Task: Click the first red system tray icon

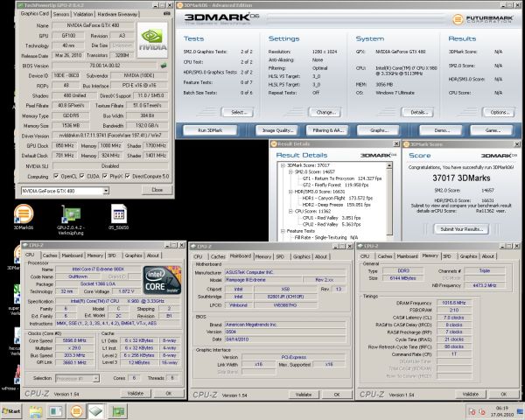Action: click(472, 411)
